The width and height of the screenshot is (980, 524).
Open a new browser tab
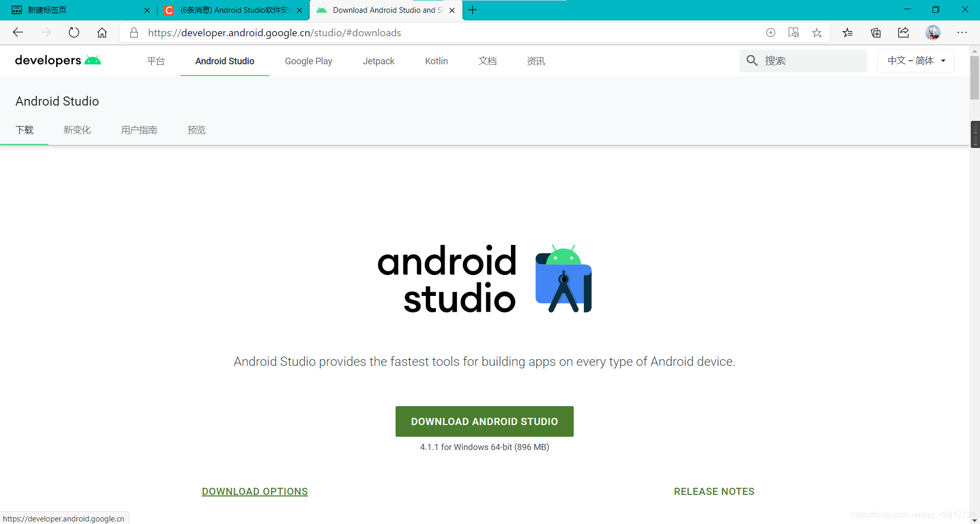tap(473, 10)
